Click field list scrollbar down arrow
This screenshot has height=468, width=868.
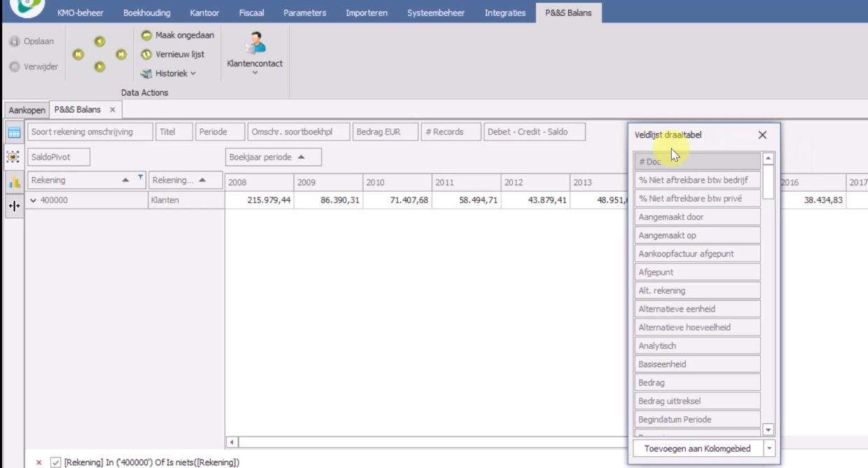pyautogui.click(x=768, y=429)
